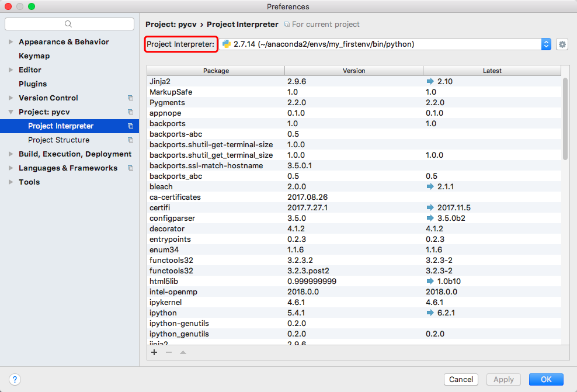577x392 pixels.
Task: Click update arrow icon for certifi
Action: click(x=430, y=207)
